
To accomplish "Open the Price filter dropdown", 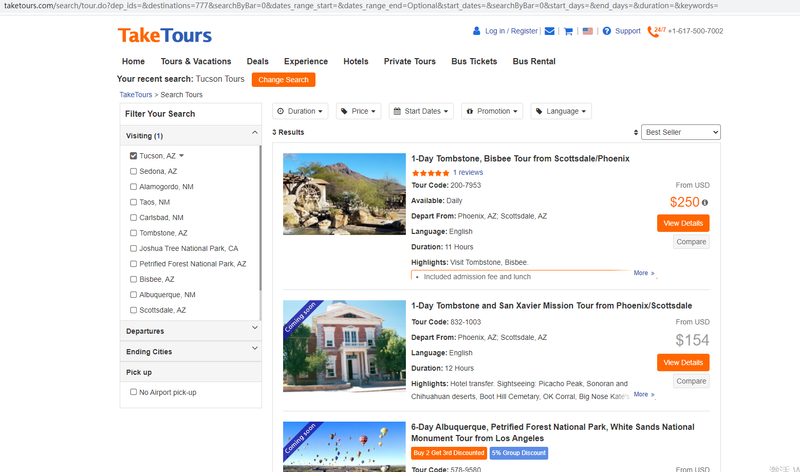I will click(x=359, y=111).
